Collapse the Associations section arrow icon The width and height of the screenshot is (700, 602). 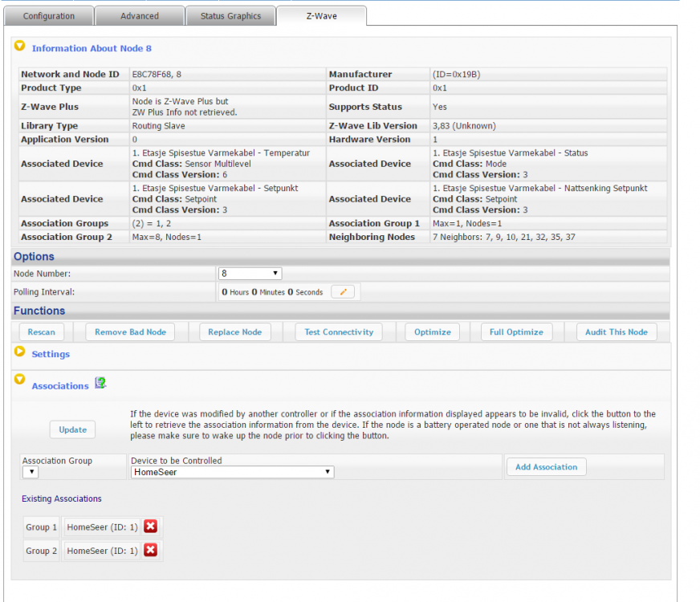(20, 380)
